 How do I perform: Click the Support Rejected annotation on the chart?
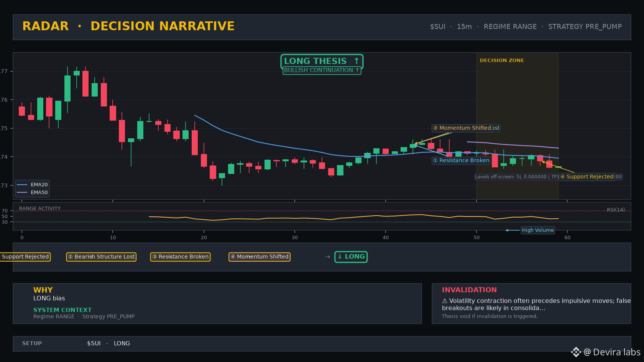(x=587, y=177)
